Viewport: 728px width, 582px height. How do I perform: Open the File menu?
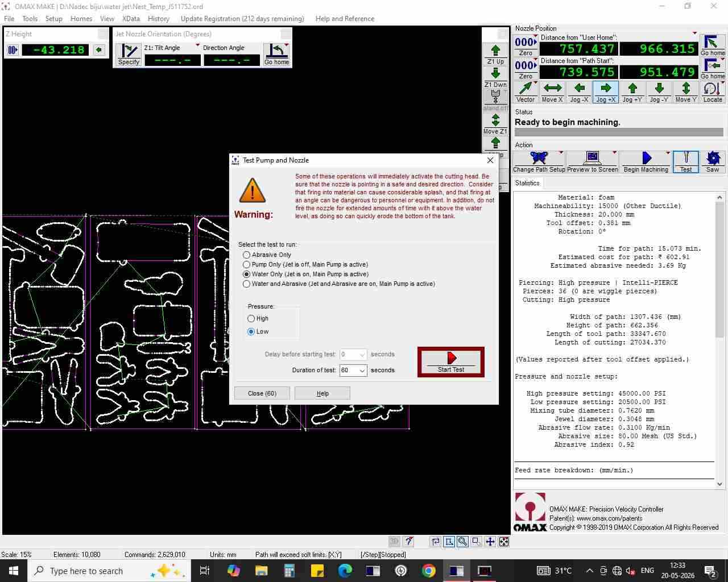(9, 19)
